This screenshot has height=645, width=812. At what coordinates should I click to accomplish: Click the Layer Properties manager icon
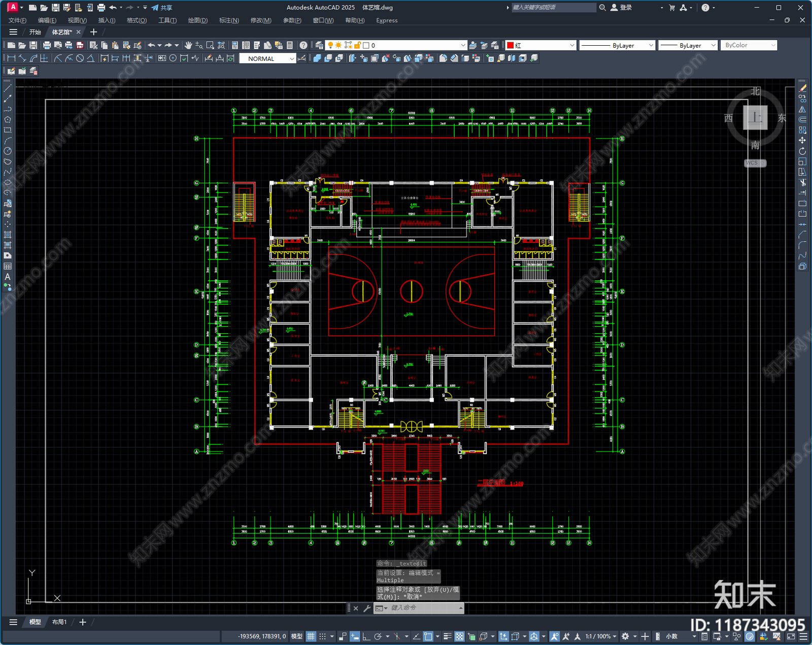click(x=319, y=45)
